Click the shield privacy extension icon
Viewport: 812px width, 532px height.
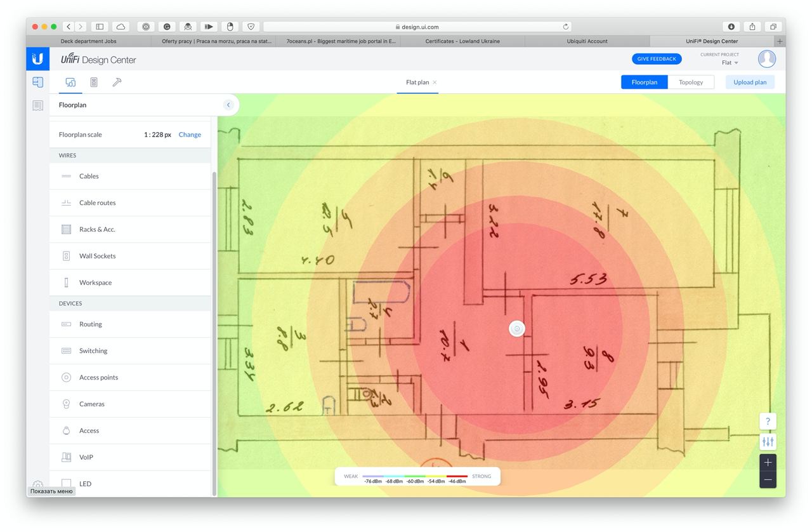pyautogui.click(x=251, y=27)
